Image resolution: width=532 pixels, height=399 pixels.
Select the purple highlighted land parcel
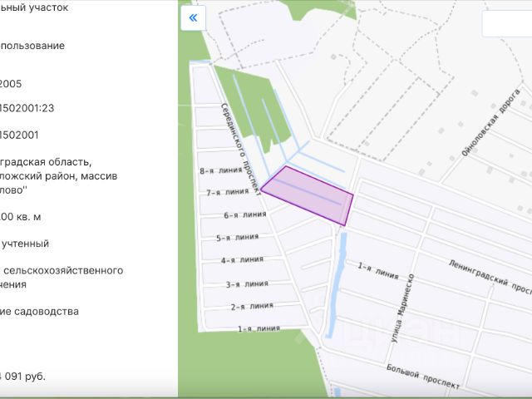[308, 196]
